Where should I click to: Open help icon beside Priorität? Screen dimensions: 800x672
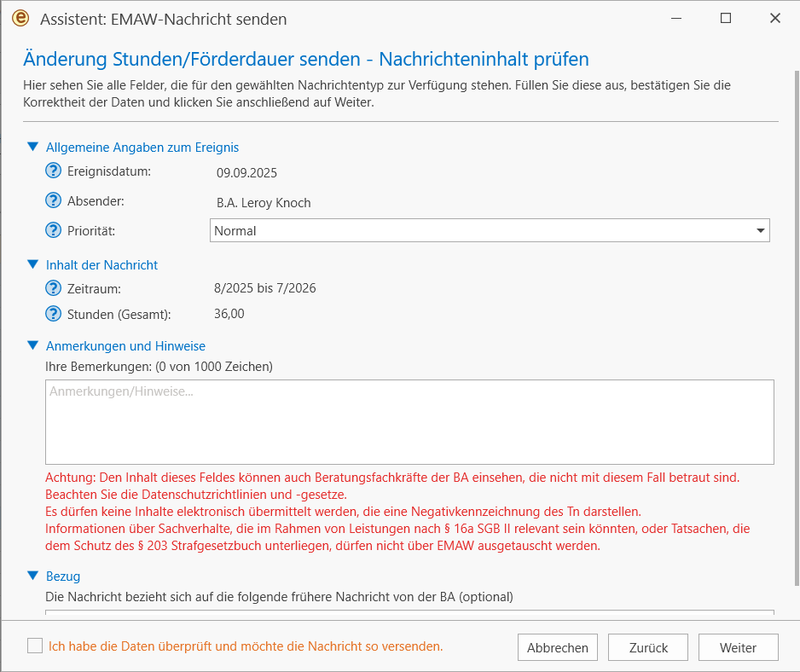pos(53,230)
